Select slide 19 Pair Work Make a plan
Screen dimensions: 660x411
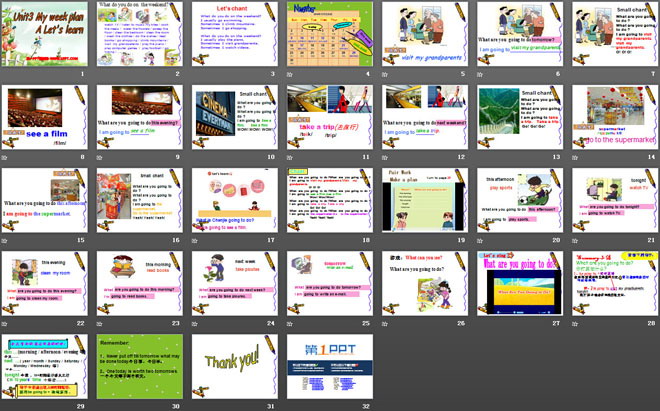pos(425,200)
